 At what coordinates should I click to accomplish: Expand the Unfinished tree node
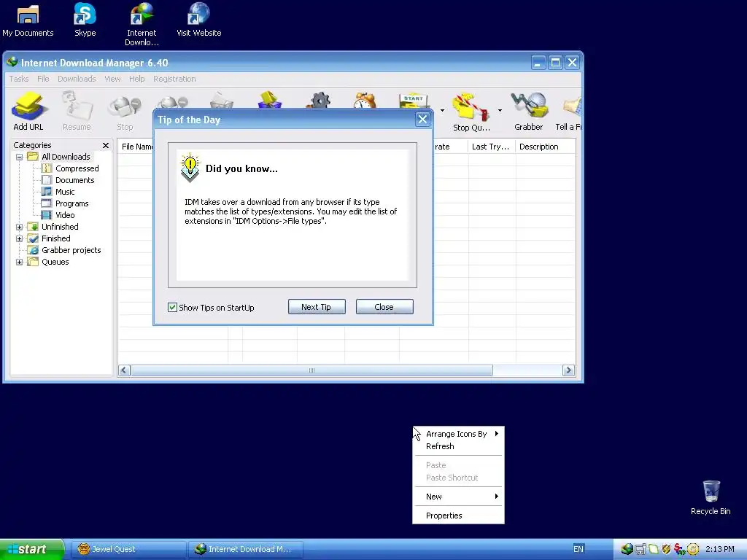click(x=20, y=227)
